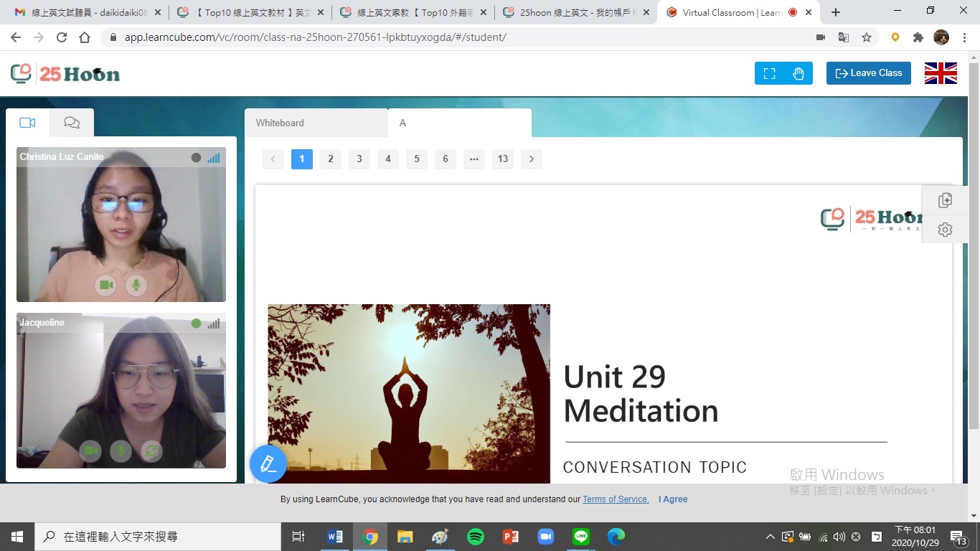The width and height of the screenshot is (980, 551).
Task: Click the Windows search box
Action: coord(158,537)
